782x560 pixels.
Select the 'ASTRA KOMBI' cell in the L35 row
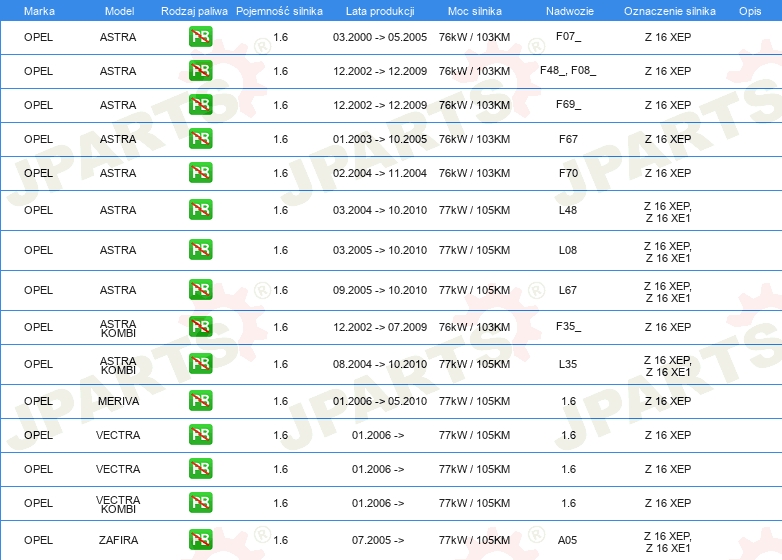[118, 365]
